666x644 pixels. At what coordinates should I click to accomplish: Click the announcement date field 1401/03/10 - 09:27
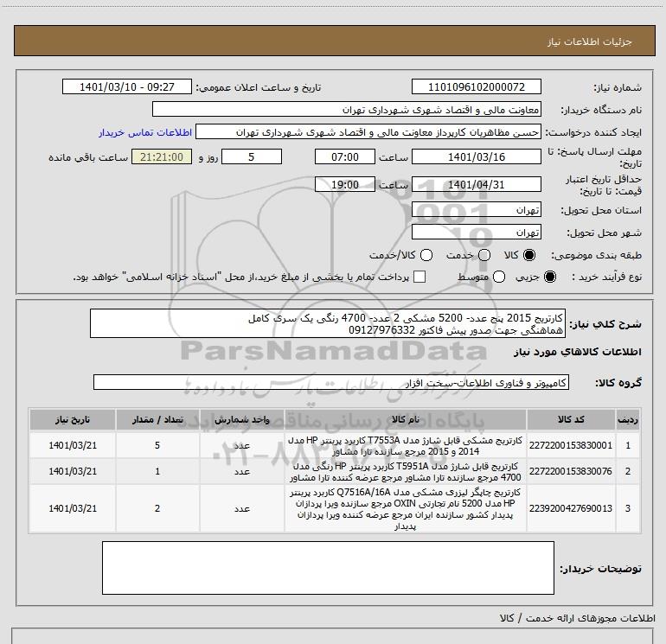tap(127, 86)
